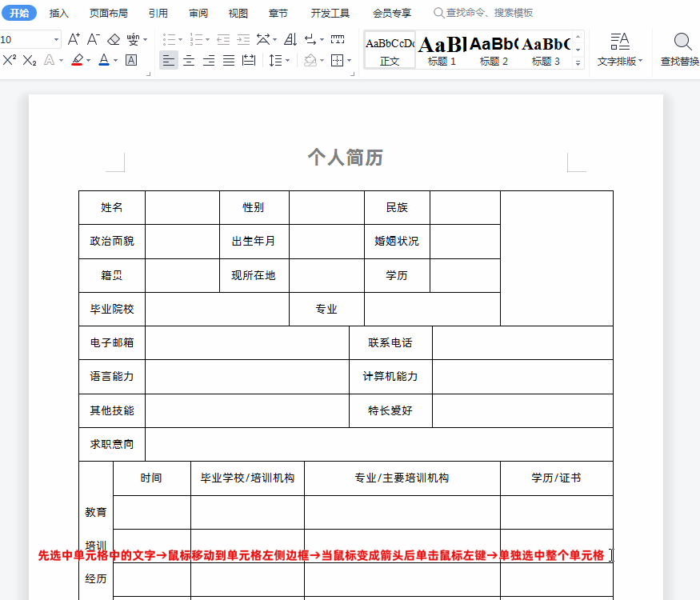The image size is (700, 600).
Task: Click the sort A-to-Z icon
Action: point(290,39)
